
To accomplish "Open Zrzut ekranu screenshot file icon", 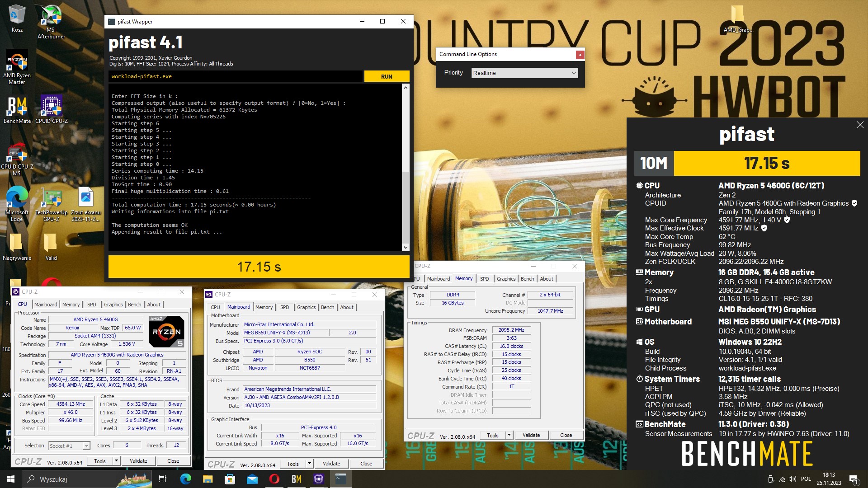I will (x=86, y=204).
